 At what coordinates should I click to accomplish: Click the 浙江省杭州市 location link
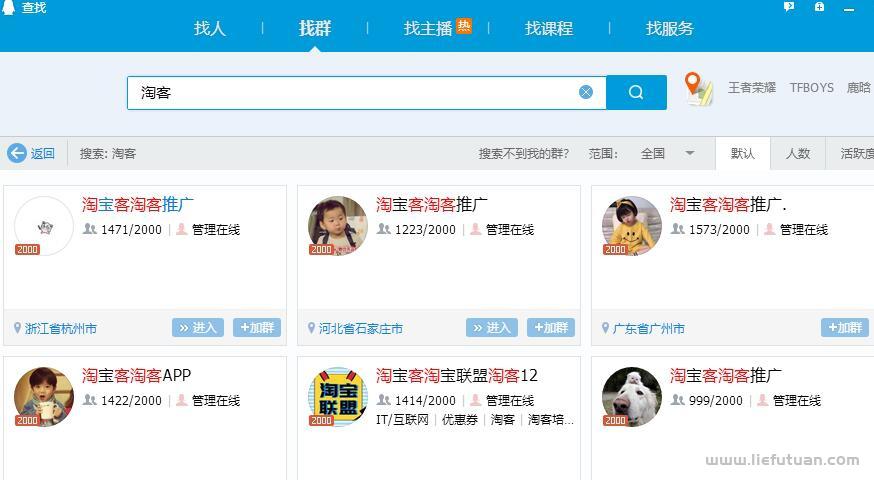tap(61, 328)
